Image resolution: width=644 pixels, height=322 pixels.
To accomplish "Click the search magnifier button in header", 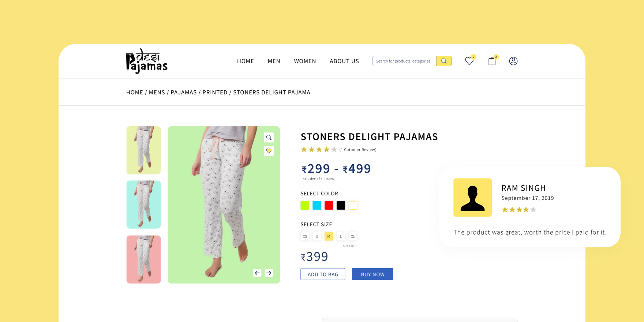I will coord(444,61).
